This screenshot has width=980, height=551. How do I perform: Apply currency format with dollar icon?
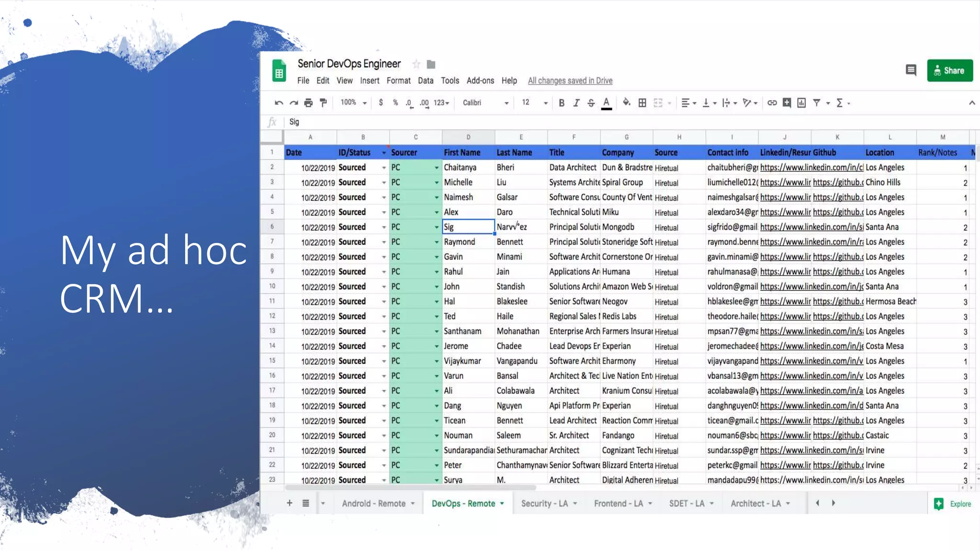point(380,103)
